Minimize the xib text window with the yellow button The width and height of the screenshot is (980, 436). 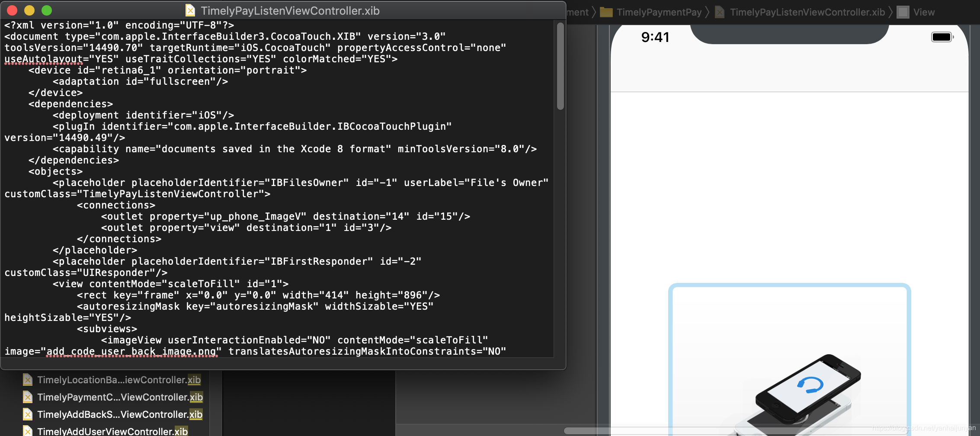(29, 10)
